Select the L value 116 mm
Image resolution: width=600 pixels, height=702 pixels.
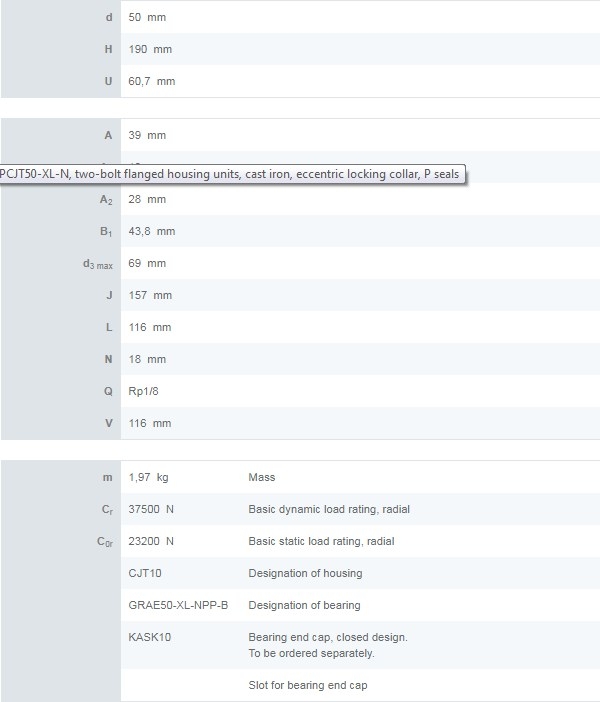pos(150,327)
